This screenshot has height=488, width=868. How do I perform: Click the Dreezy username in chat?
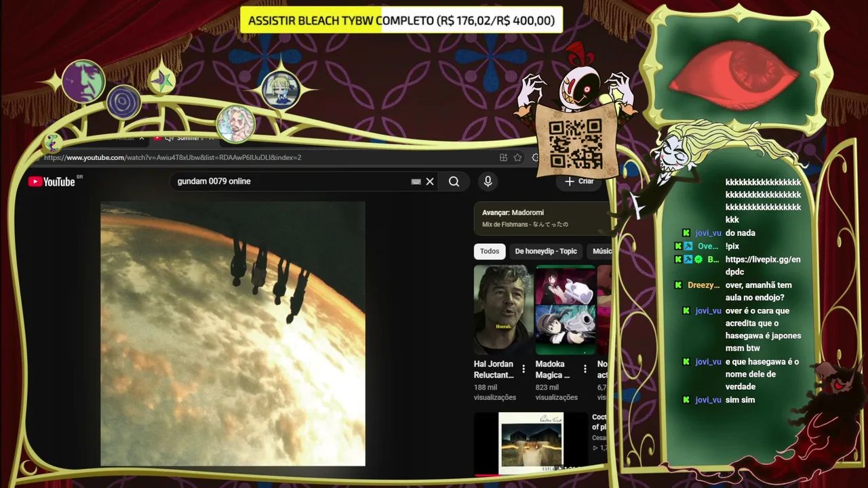[703, 285]
